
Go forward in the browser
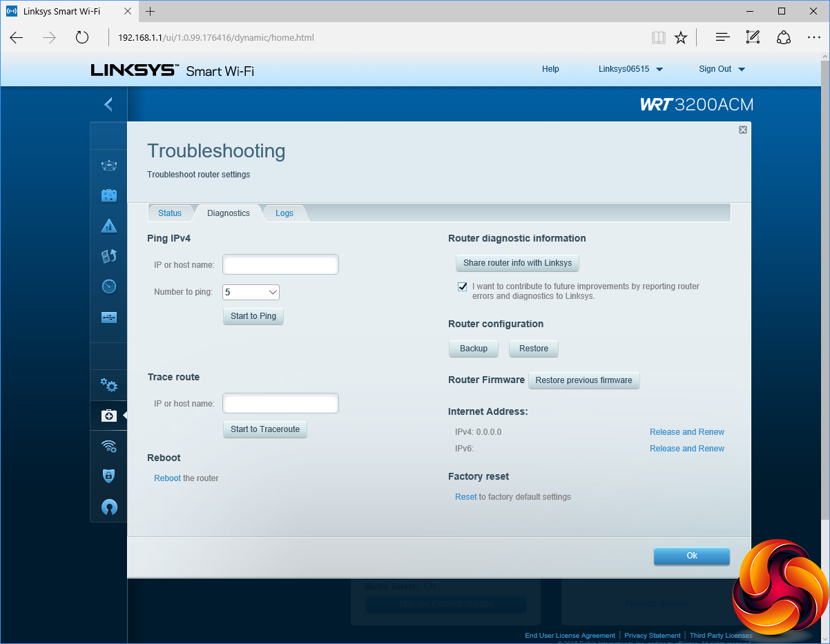point(49,37)
